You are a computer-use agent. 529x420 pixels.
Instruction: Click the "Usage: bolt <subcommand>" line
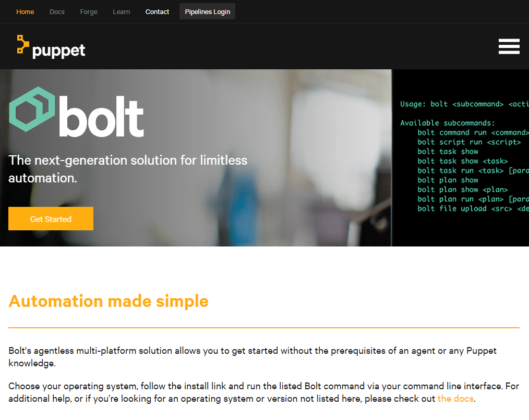click(464, 104)
